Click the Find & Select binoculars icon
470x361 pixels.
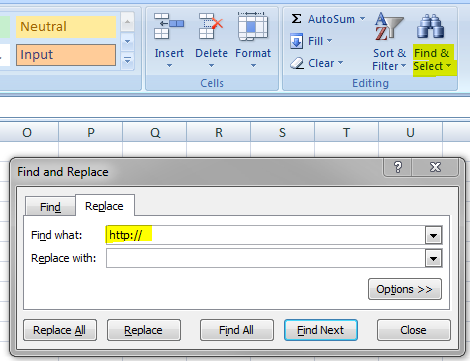pos(430,26)
